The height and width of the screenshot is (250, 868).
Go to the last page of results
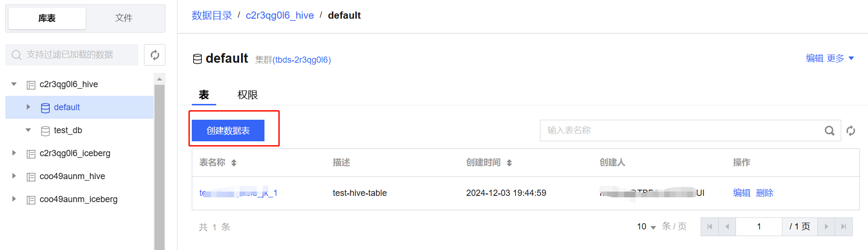(x=844, y=227)
